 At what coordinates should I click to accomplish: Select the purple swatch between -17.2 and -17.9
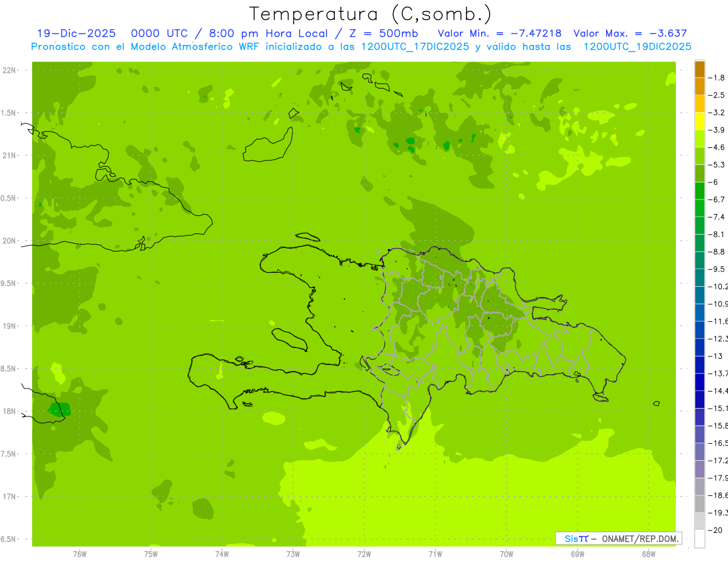pyautogui.click(x=699, y=469)
